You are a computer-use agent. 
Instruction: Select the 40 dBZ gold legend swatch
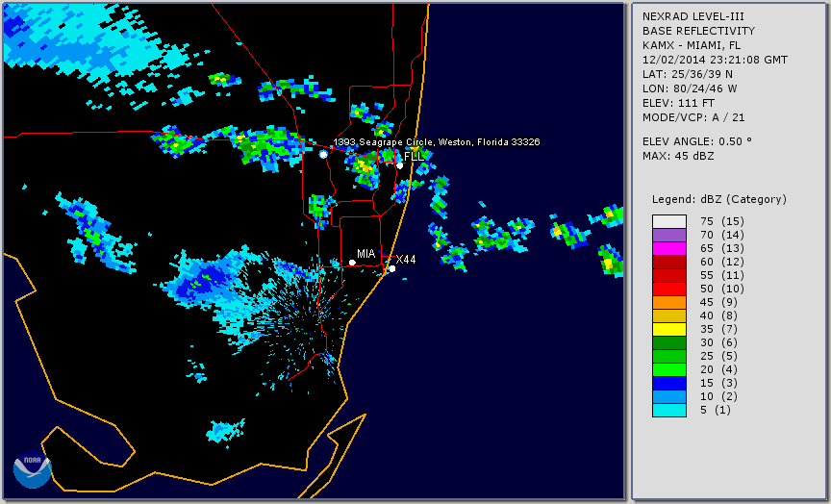click(x=669, y=315)
